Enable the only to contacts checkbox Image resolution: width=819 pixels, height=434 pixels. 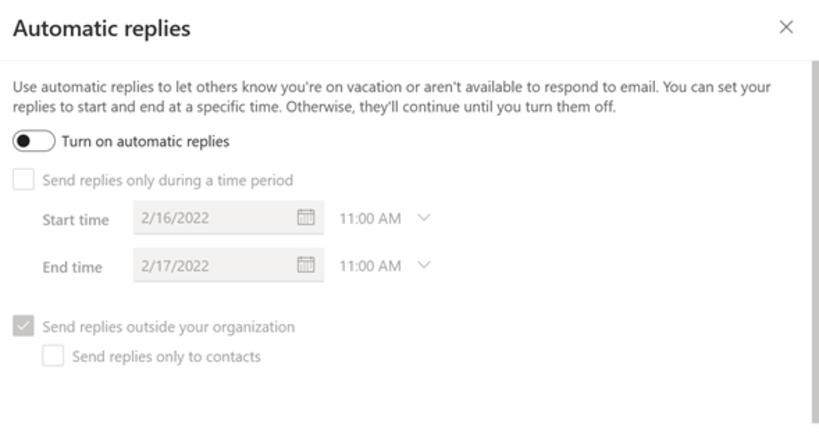53,356
